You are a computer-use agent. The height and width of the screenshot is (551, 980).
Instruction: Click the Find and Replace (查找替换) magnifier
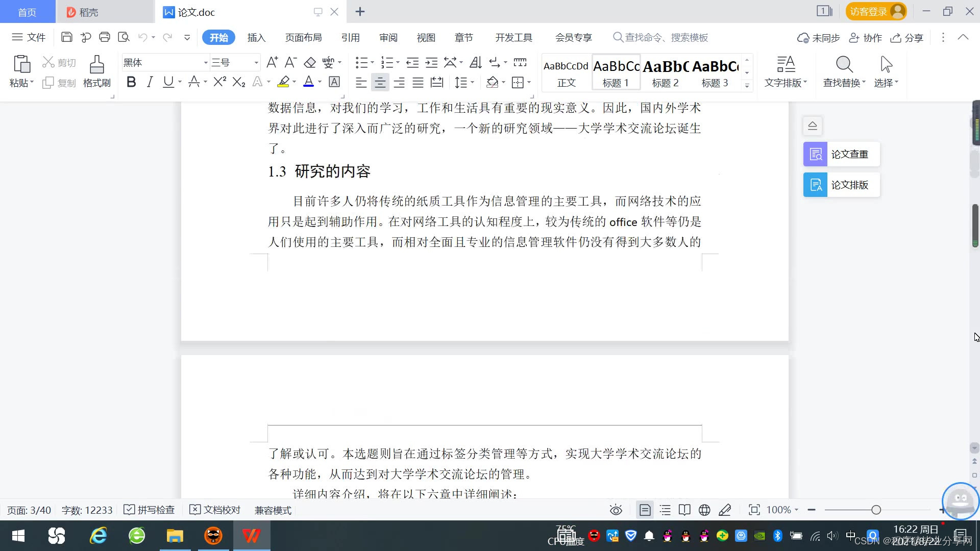tap(844, 65)
